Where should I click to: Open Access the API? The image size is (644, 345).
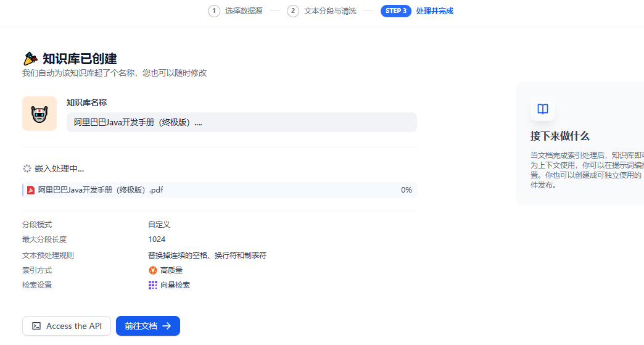(67, 326)
